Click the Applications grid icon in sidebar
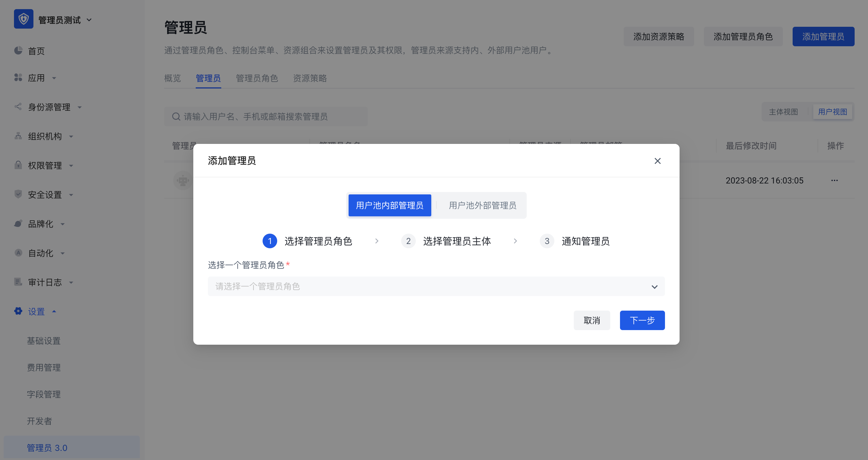868x460 pixels. coord(18,78)
